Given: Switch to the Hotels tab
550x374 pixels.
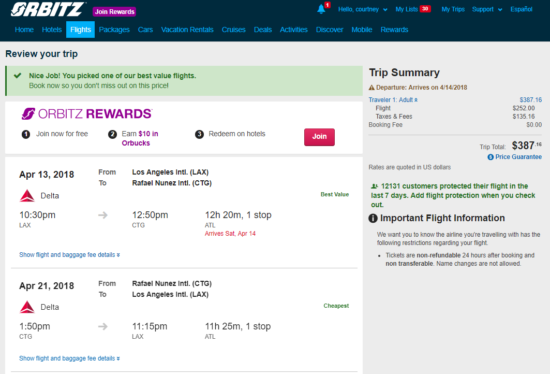Looking at the screenshot, I should click(52, 29).
